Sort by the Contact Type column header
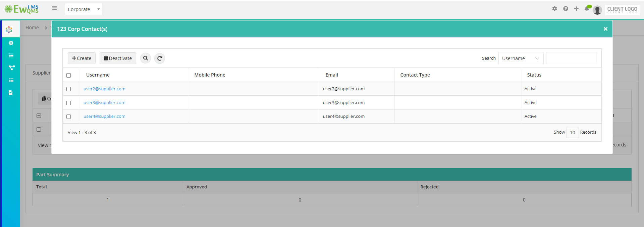The height and width of the screenshot is (227, 644). [x=415, y=75]
